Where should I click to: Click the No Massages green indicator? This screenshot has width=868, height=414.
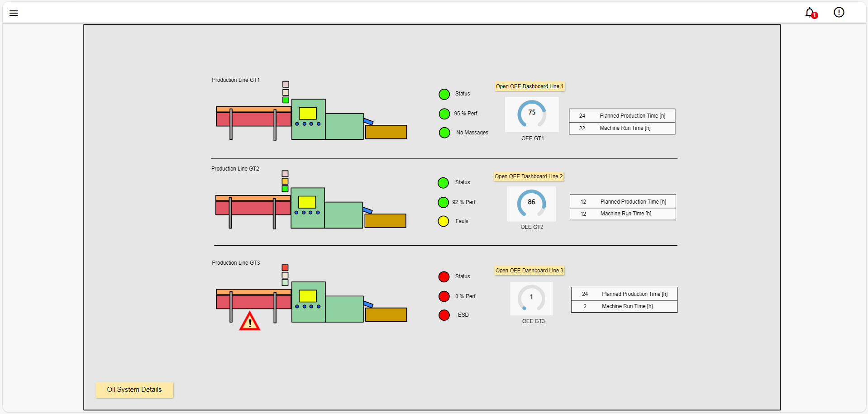(444, 133)
